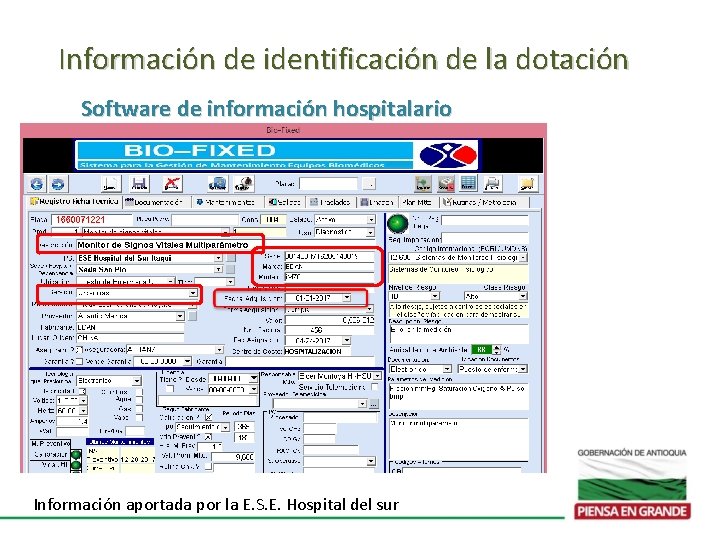This screenshot has height=540, width=720.
Task: Toggle the Servicio Telemedicina checkbox
Action: pos(375,387)
